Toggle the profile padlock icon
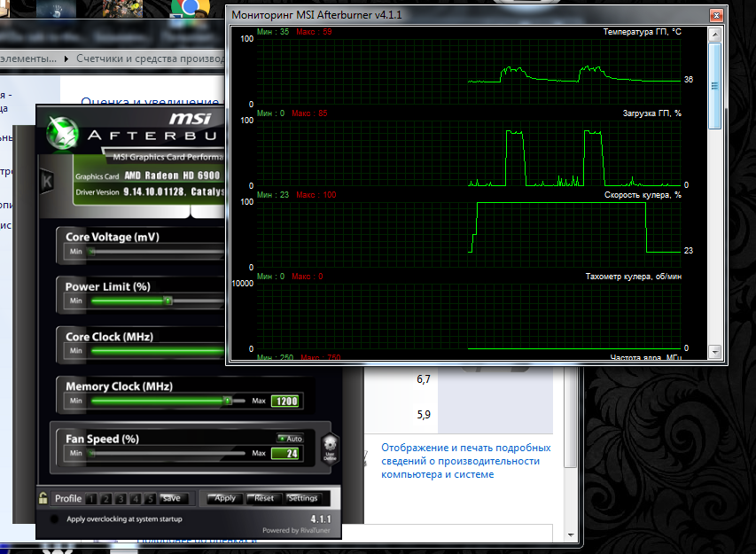The width and height of the screenshot is (756, 554). point(43,498)
